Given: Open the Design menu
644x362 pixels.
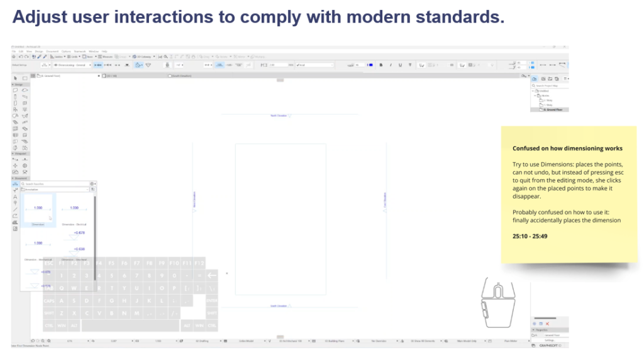Looking at the screenshot, I should click(38, 51).
